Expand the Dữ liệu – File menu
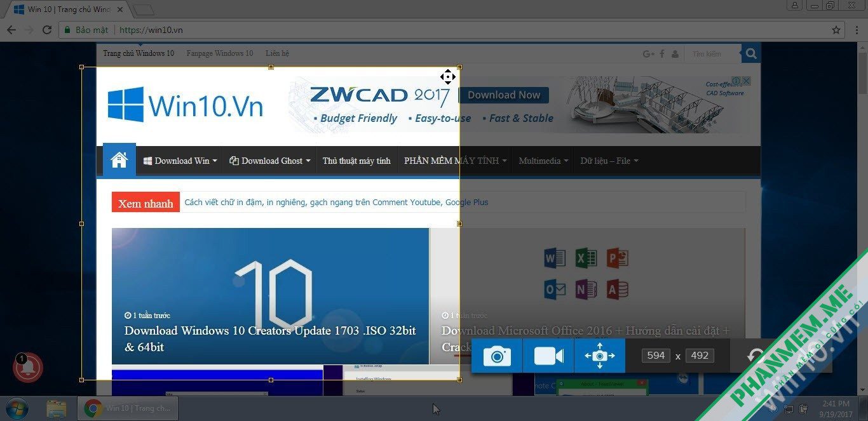Image resolution: width=868 pixels, height=421 pixels. [x=609, y=161]
